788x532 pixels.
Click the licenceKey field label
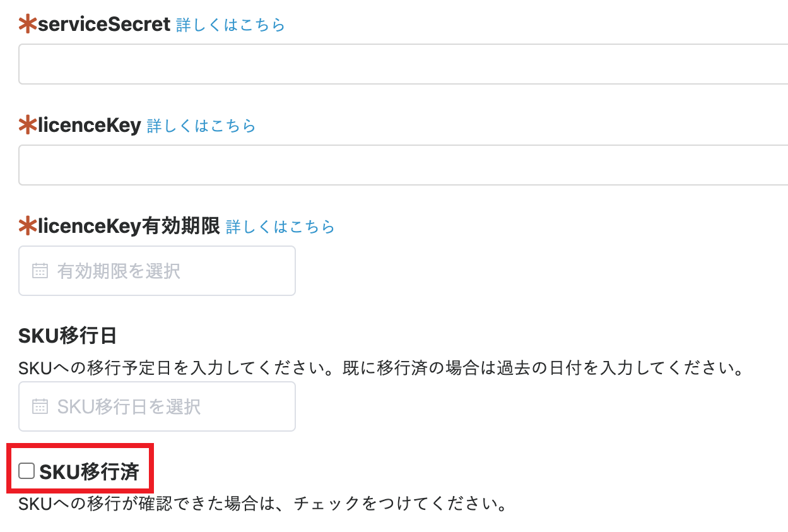pyautogui.click(x=89, y=126)
